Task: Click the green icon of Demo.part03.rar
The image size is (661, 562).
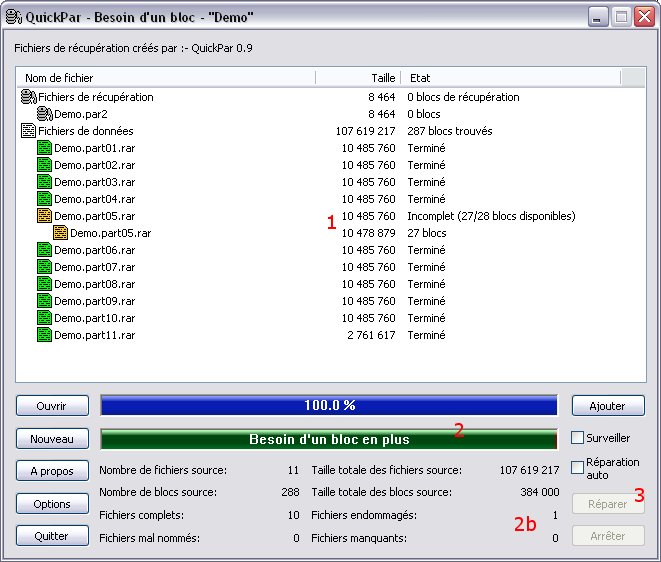Action: point(44,182)
